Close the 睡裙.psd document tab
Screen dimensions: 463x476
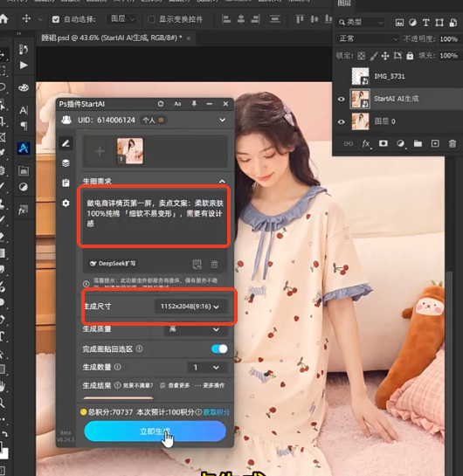(189, 38)
